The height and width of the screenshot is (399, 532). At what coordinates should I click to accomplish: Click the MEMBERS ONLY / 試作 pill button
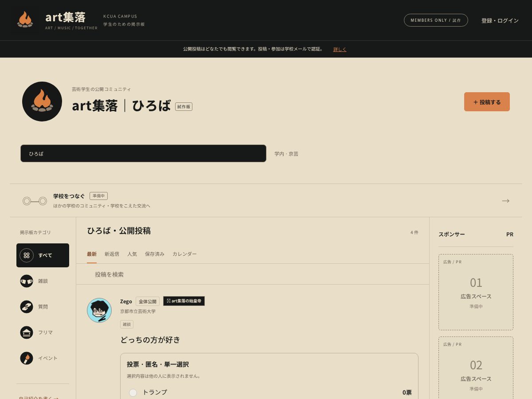436,20
